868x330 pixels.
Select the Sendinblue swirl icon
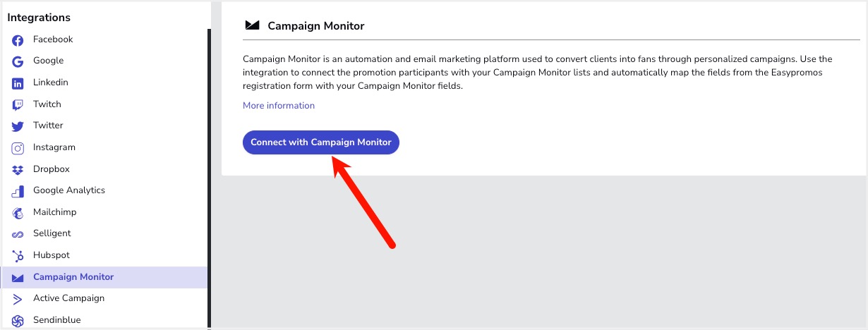point(18,321)
